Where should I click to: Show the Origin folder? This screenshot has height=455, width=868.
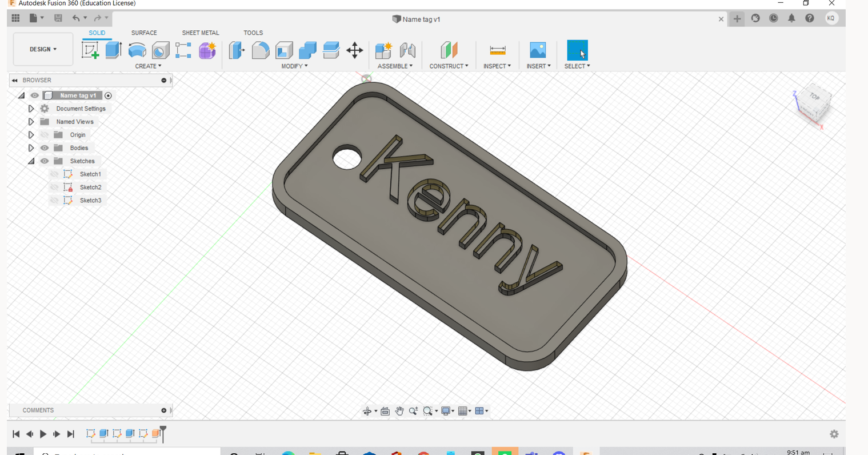coord(45,135)
